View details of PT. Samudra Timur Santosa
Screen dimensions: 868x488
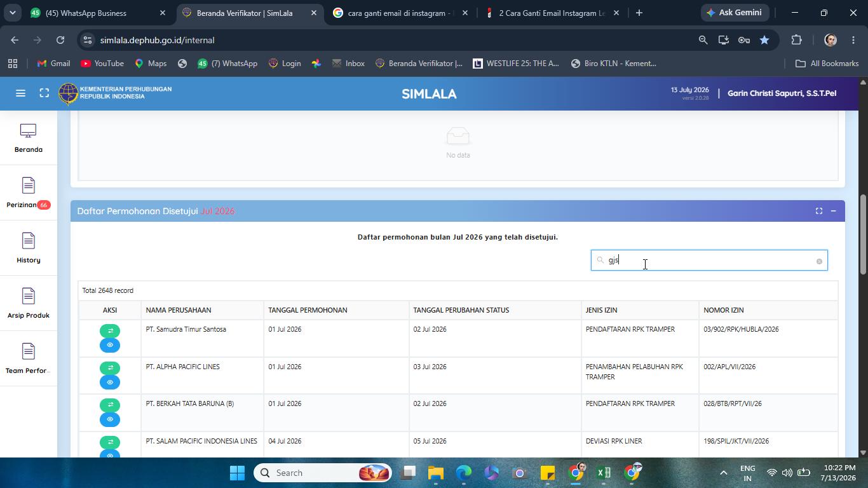[110, 345]
